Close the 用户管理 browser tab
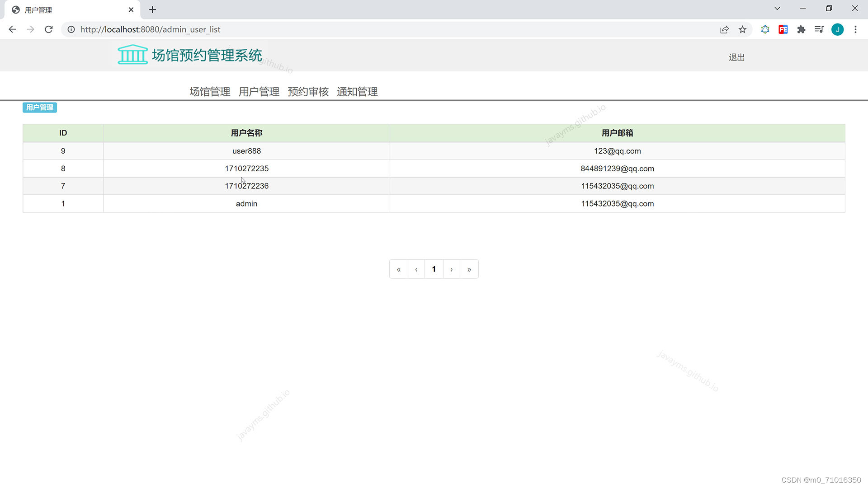 pos(131,9)
